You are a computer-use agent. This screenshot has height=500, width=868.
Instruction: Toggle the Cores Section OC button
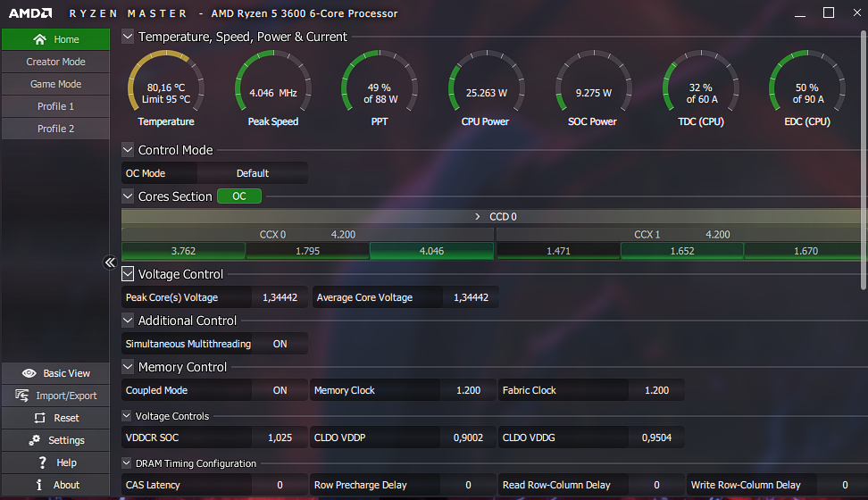click(x=239, y=196)
